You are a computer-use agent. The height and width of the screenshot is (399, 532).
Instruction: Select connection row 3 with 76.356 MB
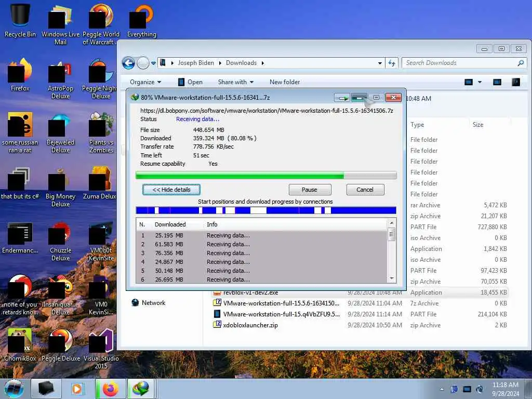click(x=261, y=253)
